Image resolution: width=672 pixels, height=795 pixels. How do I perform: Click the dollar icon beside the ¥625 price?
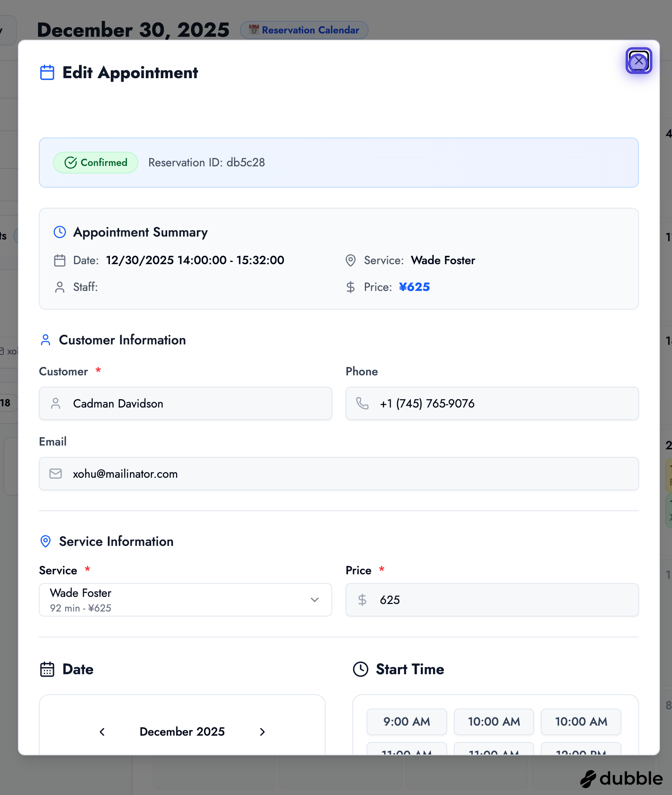(x=350, y=287)
